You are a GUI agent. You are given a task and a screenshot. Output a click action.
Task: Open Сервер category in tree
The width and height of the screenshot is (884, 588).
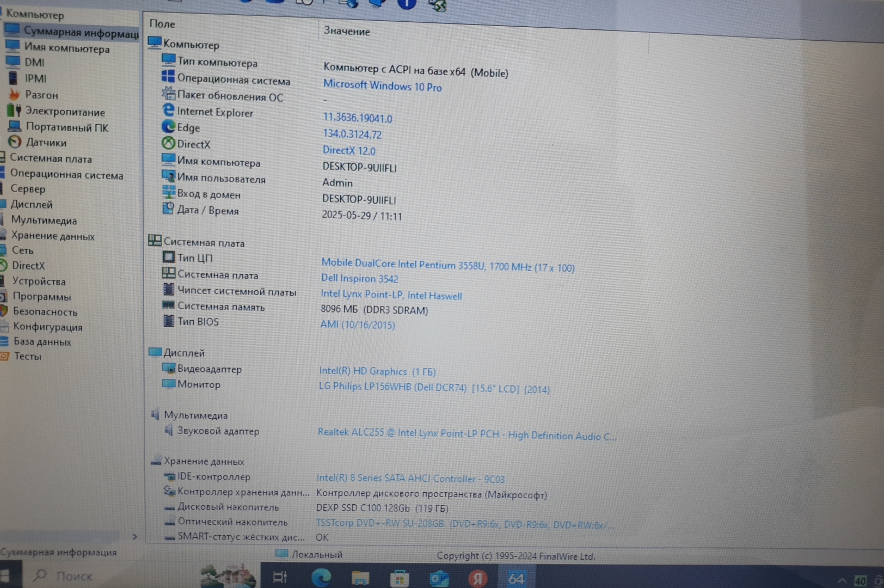pyautogui.click(x=28, y=189)
